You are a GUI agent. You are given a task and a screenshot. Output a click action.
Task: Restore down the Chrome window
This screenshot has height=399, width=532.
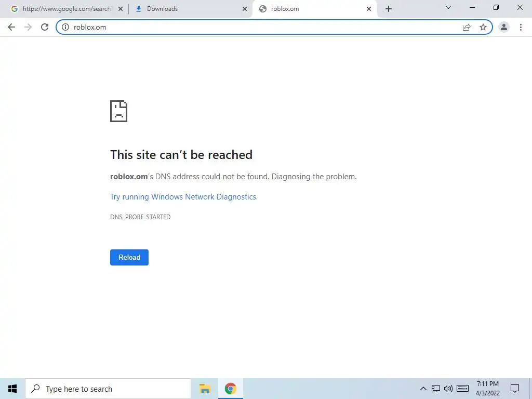pyautogui.click(x=496, y=7)
